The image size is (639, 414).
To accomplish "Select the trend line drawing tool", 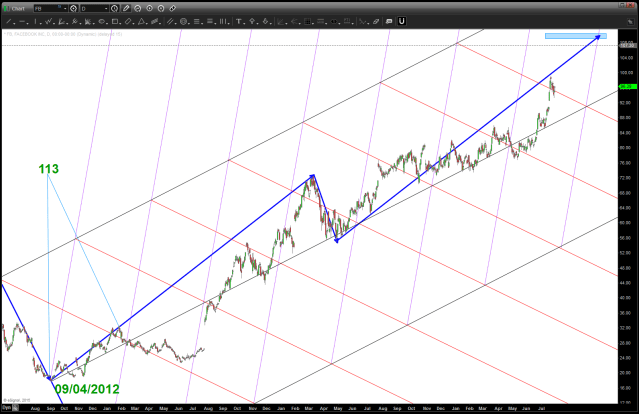I will click(x=8, y=21).
